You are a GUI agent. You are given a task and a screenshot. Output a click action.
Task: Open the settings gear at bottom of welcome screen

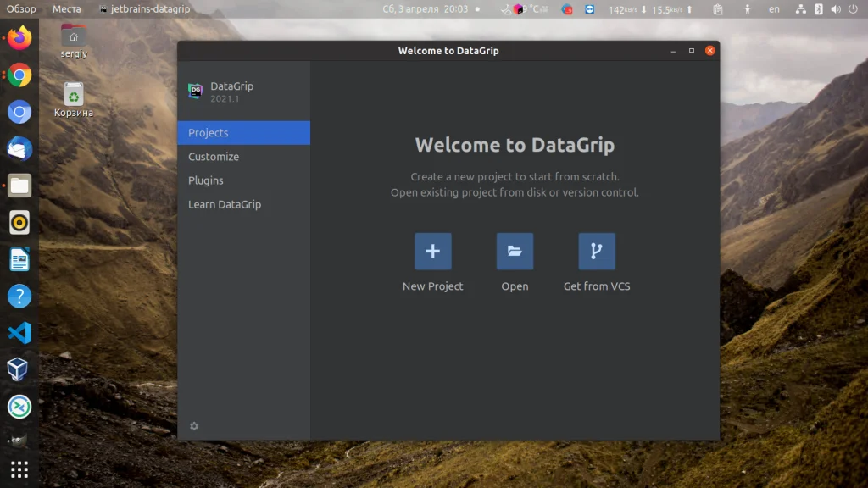[x=193, y=426]
